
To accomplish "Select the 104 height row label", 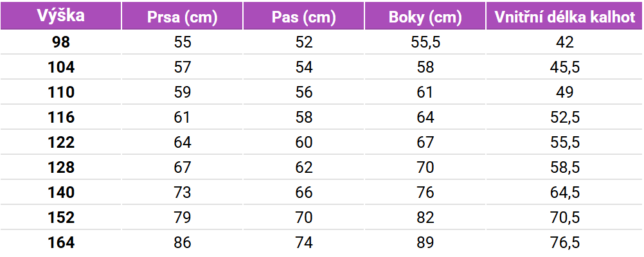I will tap(61, 67).
